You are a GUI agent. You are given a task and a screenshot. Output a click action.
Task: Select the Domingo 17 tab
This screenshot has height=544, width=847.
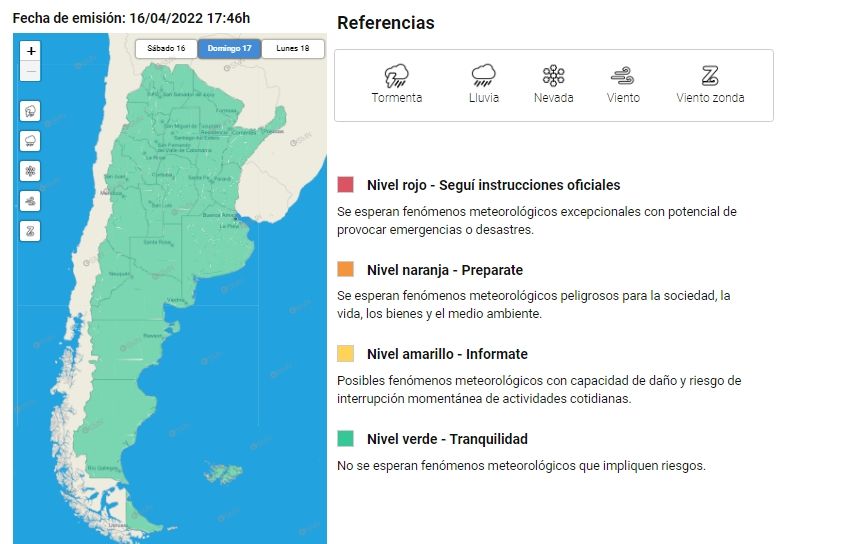[x=229, y=49]
